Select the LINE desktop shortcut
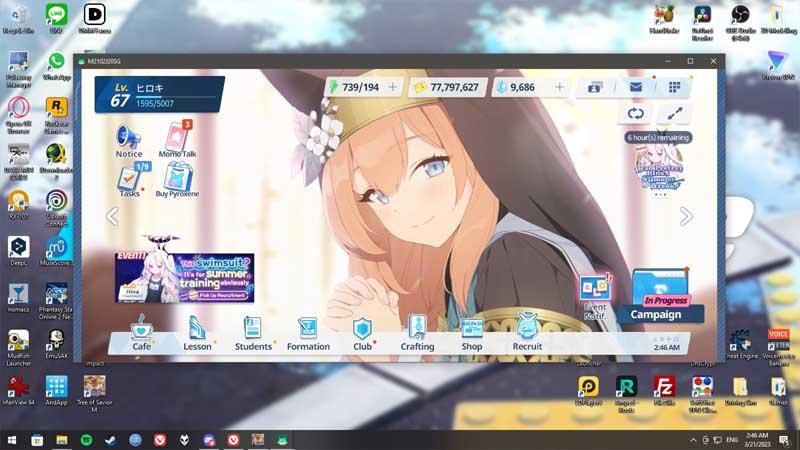800x450 pixels. (56, 19)
